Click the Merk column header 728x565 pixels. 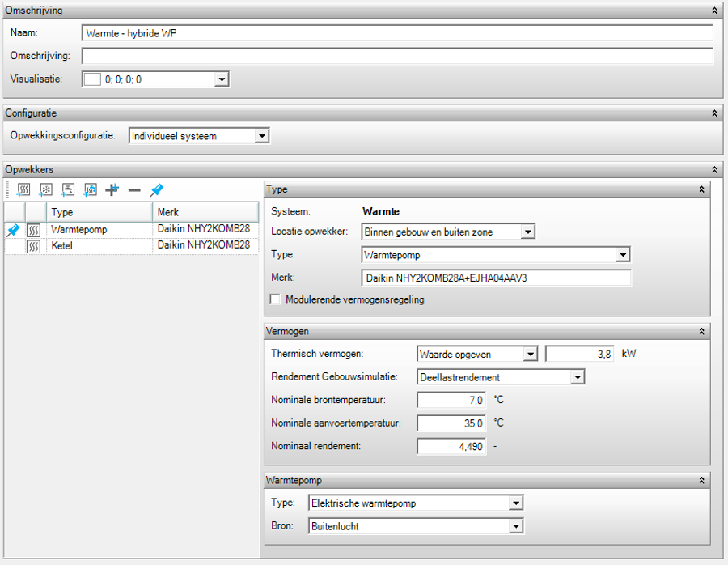tap(205, 212)
